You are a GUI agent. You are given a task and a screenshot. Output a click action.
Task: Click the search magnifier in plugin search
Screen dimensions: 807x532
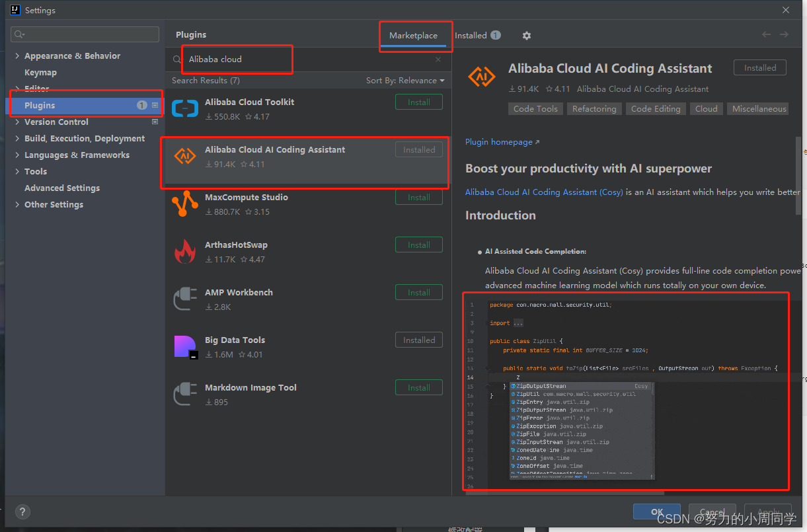click(x=177, y=59)
